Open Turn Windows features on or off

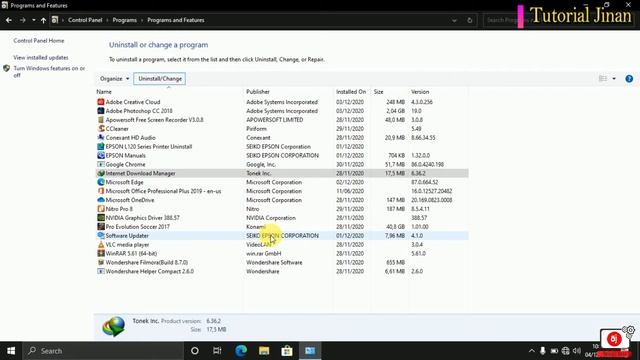pyautogui.click(x=49, y=71)
